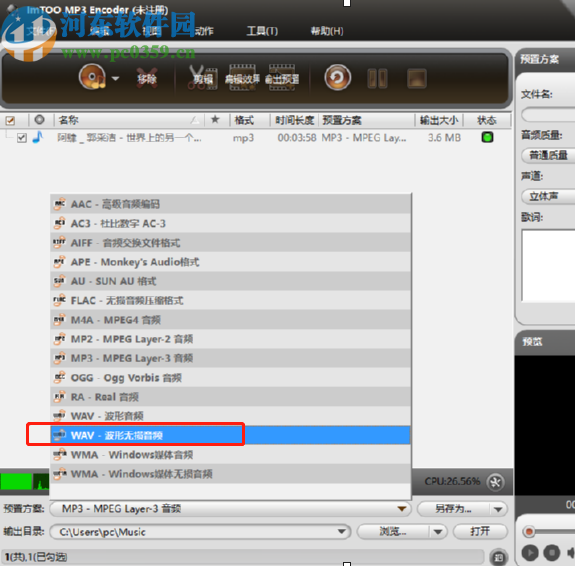Open the 输出预置 output preset tool
Viewport: 575px width, 566px height.
click(x=282, y=78)
